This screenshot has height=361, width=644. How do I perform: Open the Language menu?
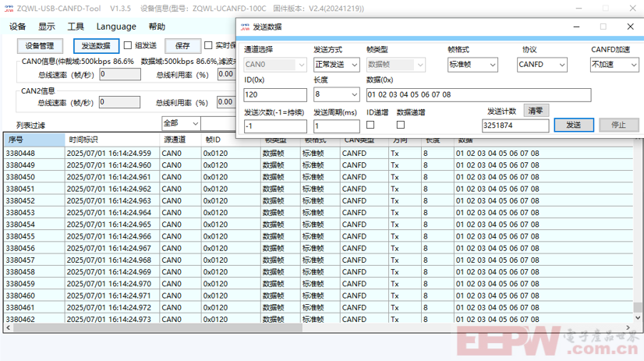coord(116,27)
